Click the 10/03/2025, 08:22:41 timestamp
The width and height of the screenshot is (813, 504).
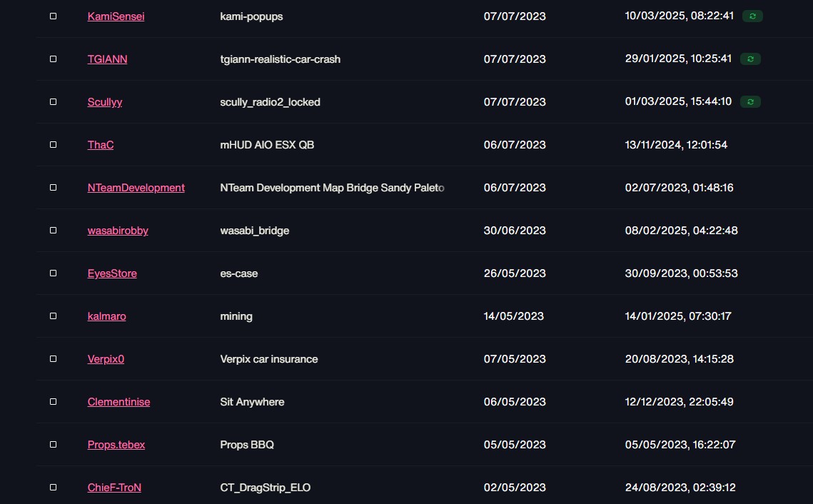pos(680,16)
